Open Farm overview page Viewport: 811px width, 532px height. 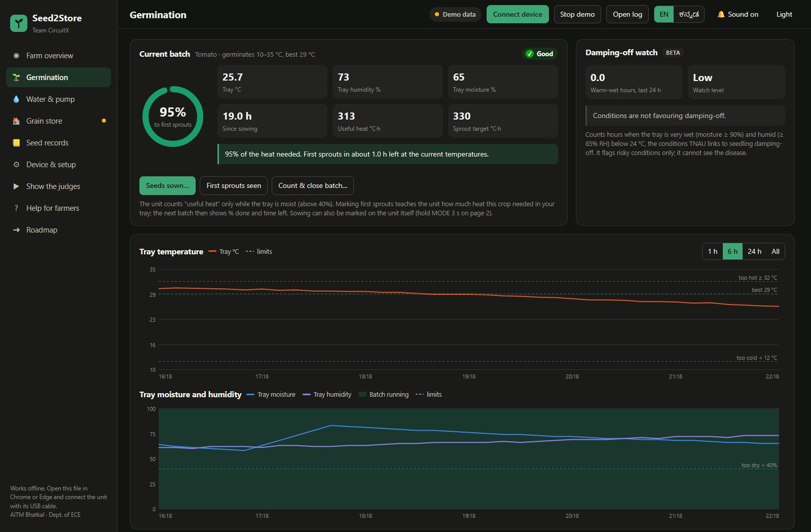click(x=58, y=56)
